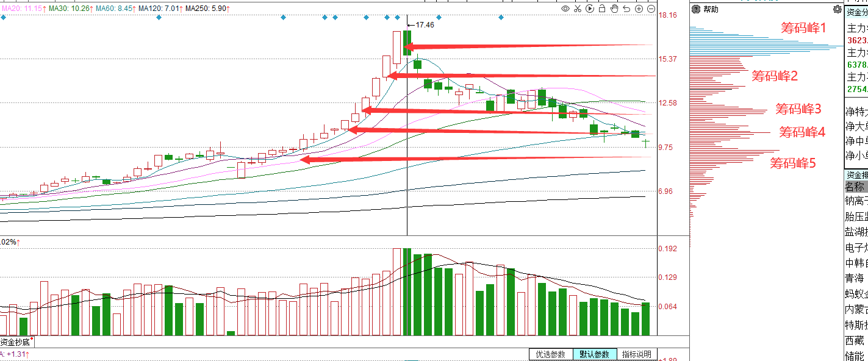Zoom out with the minus icon
Viewport: 868px width, 361px height.
pos(651,9)
